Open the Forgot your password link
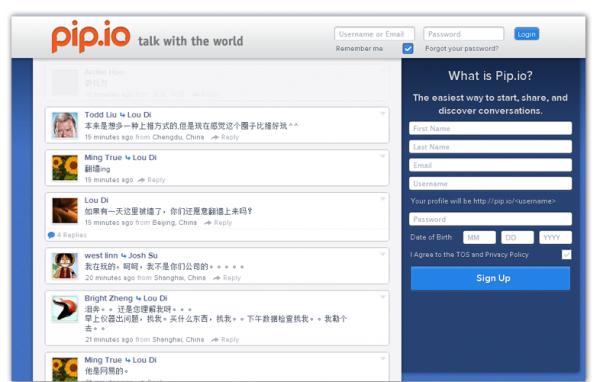The image size is (600, 382). (x=462, y=49)
